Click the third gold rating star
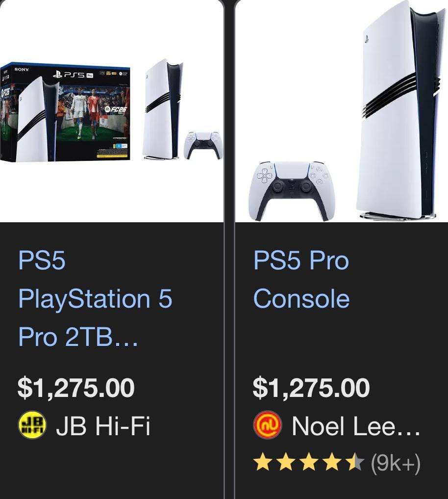 [x=309, y=462]
